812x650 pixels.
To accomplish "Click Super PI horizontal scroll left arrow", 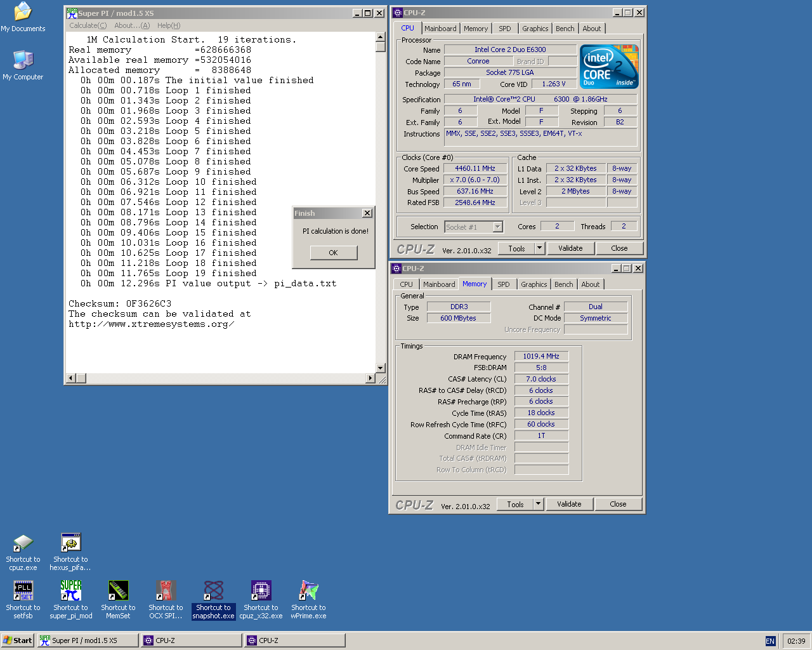I will (x=71, y=378).
